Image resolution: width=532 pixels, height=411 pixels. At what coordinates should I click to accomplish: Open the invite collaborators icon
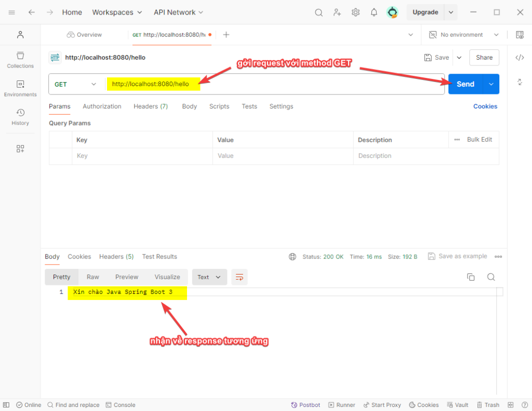[x=337, y=12]
